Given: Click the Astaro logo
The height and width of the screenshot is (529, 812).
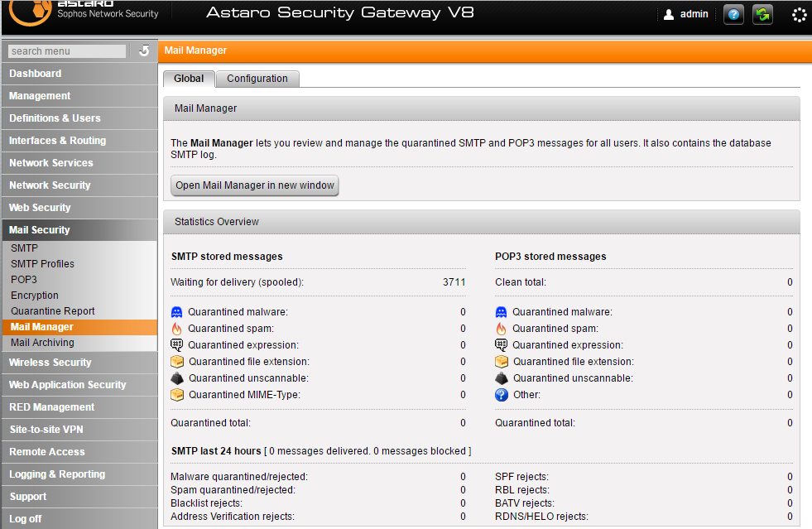Looking at the screenshot, I should [x=31, y=12].
